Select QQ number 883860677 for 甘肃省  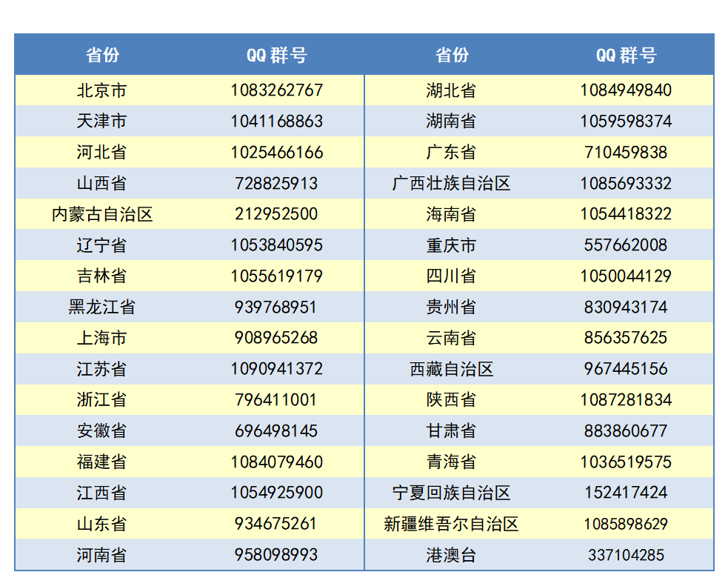626,430
